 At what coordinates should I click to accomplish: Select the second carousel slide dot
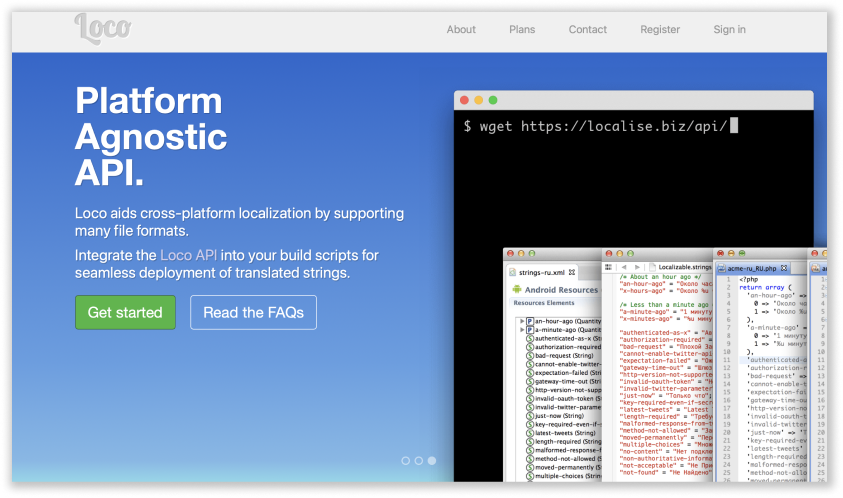(418, 461)
